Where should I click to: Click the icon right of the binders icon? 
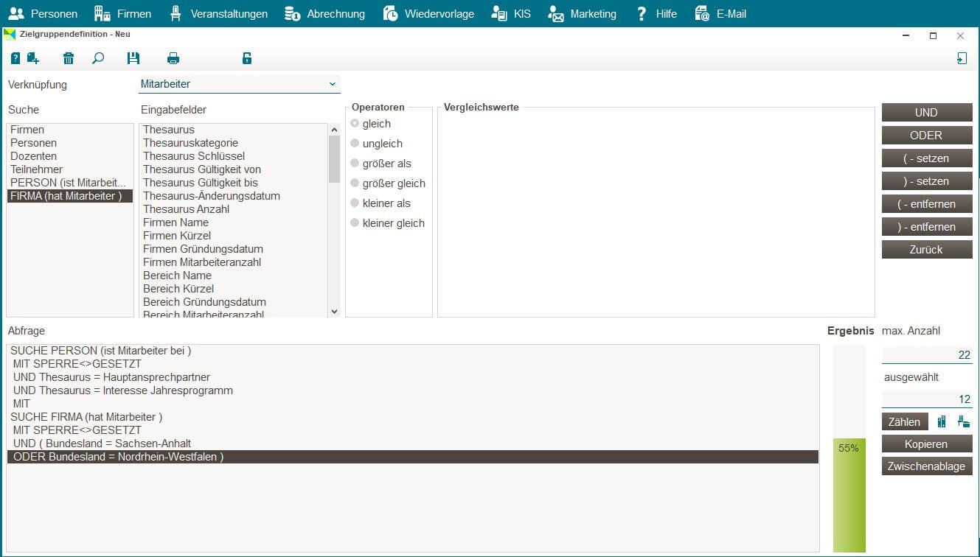pos(963,422)
